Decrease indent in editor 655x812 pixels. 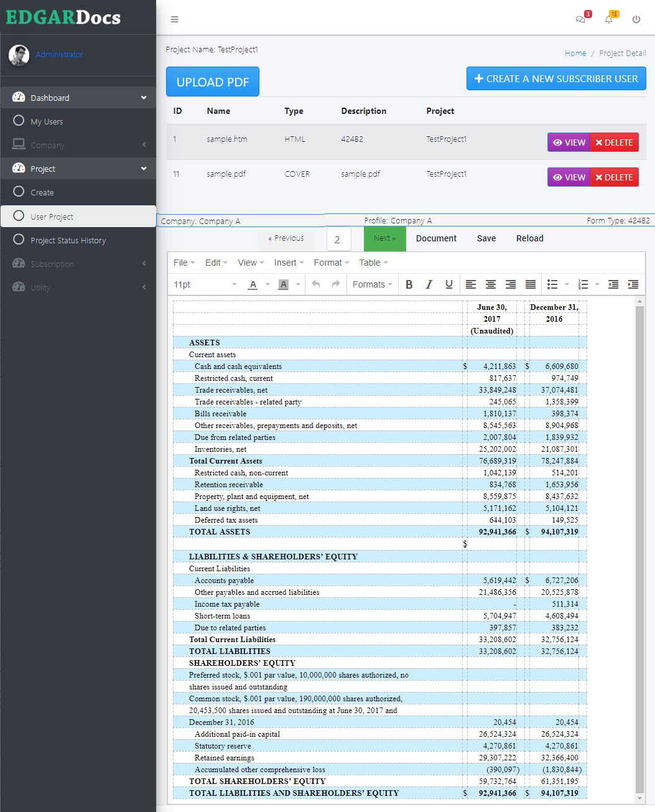613,284
